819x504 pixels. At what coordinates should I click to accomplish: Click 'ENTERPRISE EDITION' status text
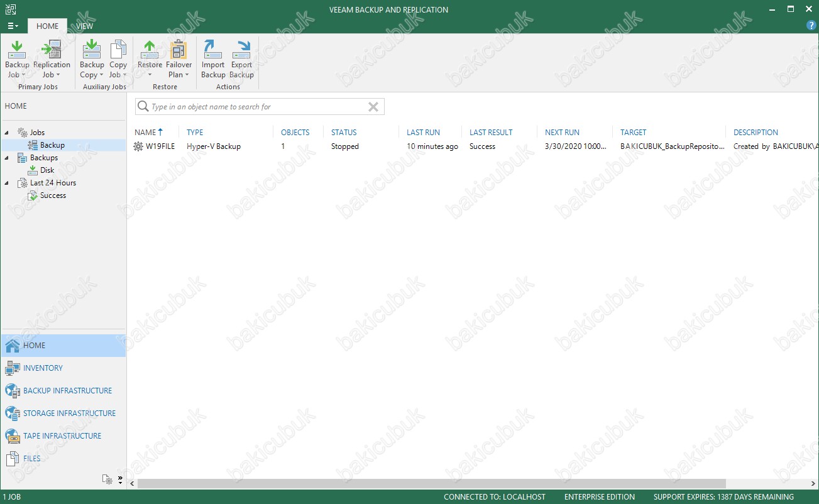[x=600, y=497]
